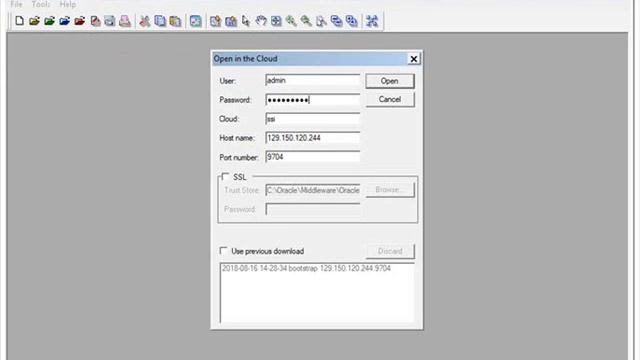Click the Copy toolbar icon

click(x=160, y=21)
